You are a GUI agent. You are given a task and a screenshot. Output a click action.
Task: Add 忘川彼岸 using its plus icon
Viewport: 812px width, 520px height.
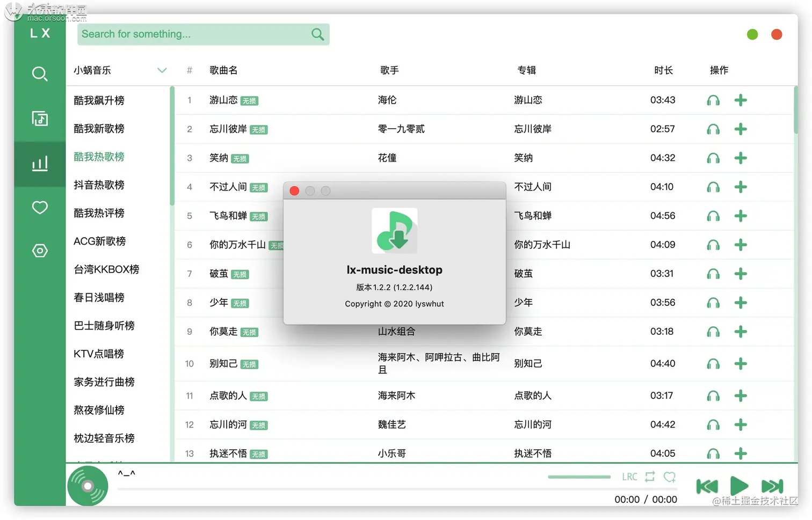tap(741, 129)
